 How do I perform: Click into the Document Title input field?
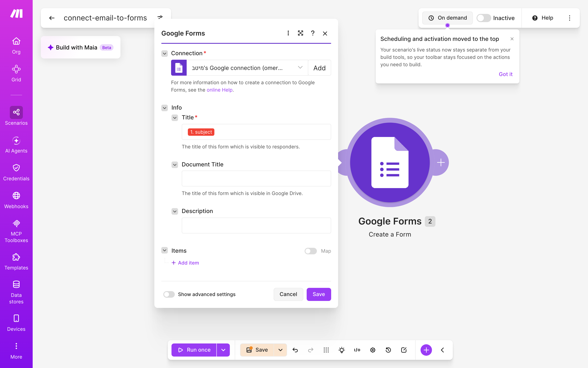point(256,178)
